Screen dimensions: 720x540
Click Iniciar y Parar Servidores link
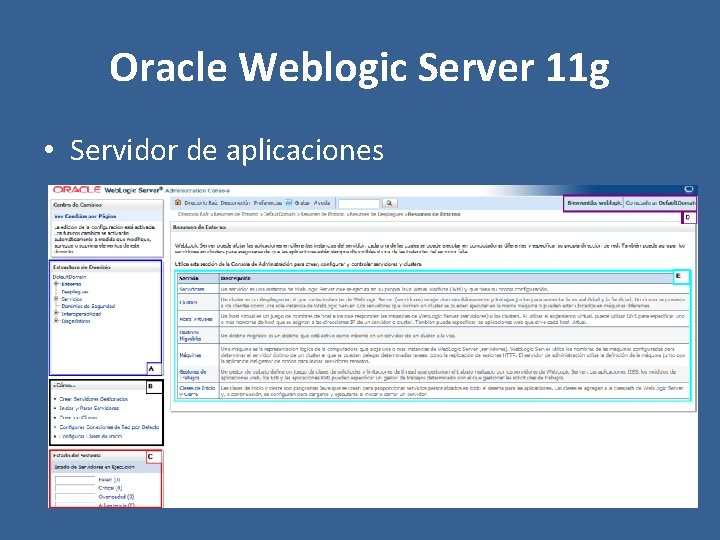click(89, 408)
